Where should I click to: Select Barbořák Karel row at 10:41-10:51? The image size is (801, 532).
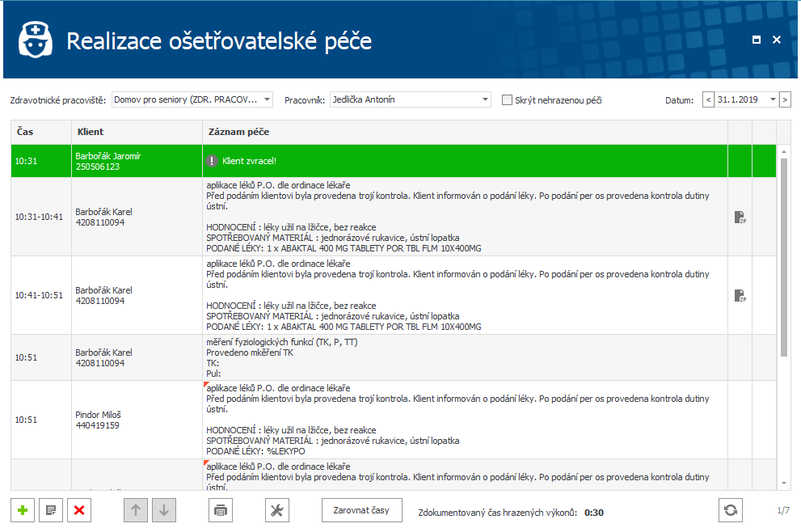pyautogui.click(x=394, y=295)
